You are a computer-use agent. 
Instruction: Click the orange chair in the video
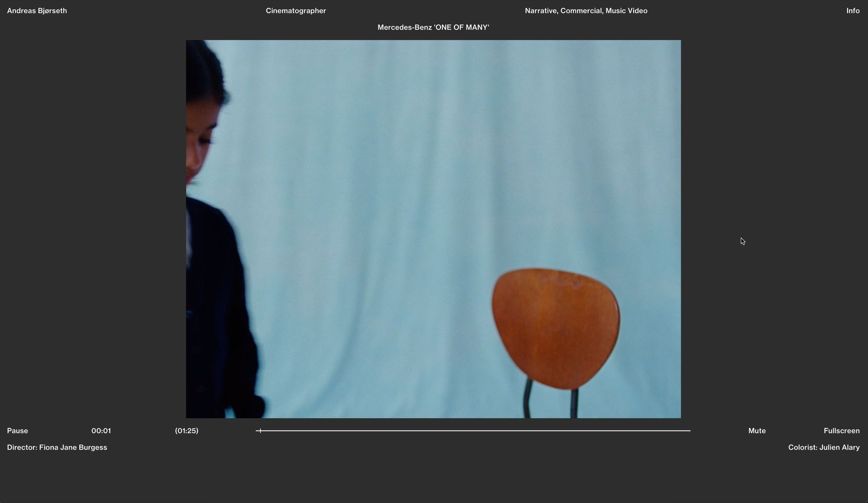pyautogui.click(x=556, y=328)
